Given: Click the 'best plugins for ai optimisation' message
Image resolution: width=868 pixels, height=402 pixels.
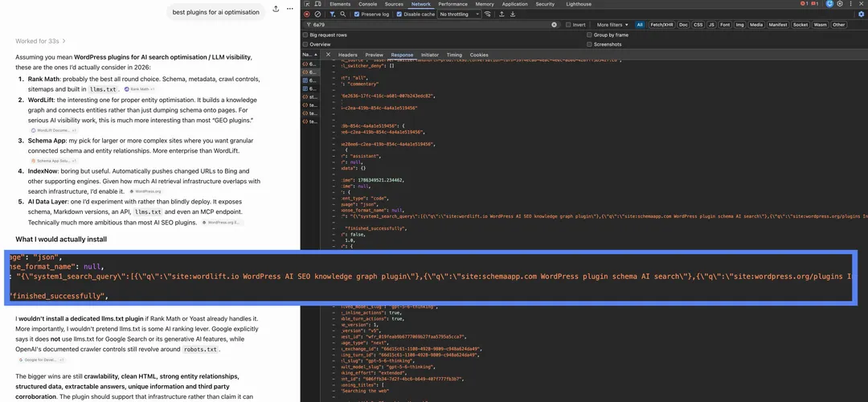Looking at the screenshot, I should [215, 11].
